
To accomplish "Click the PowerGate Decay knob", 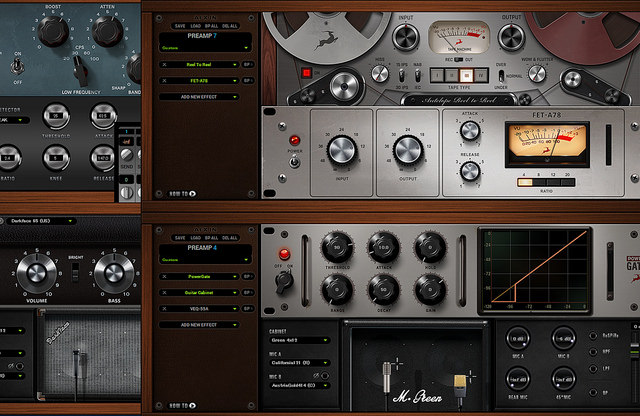I will coord(384,290).
